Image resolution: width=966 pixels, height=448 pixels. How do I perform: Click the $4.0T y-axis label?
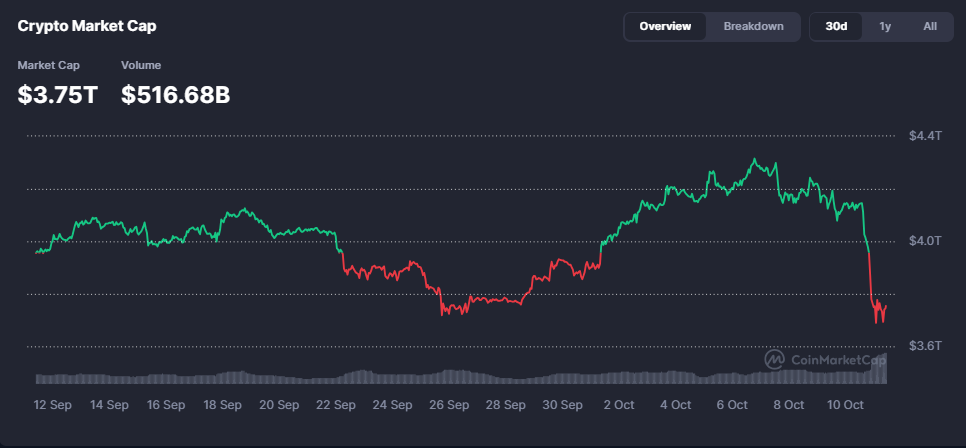click(925, 240)
